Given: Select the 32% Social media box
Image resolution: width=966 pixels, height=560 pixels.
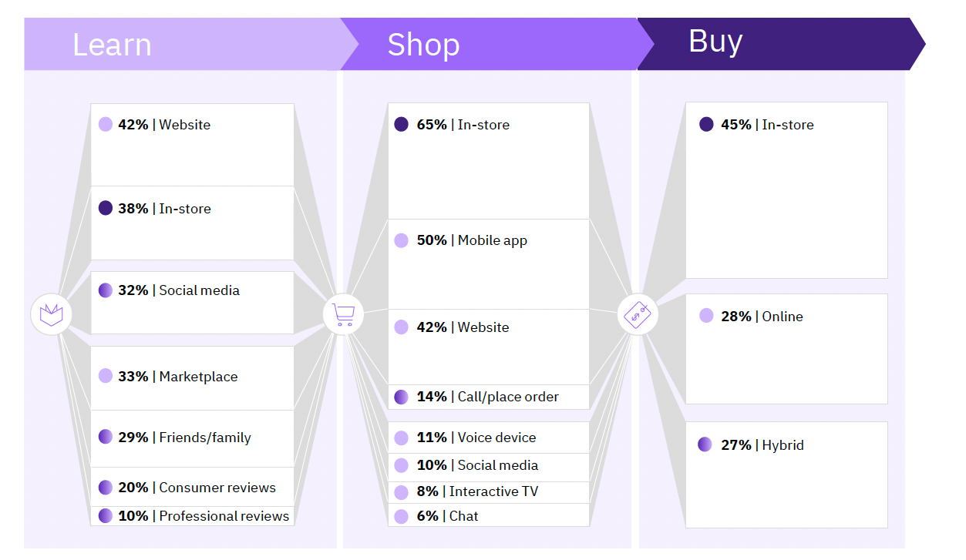Looking at the screenshot, I should pyautogui.click(x=192, y=303).
